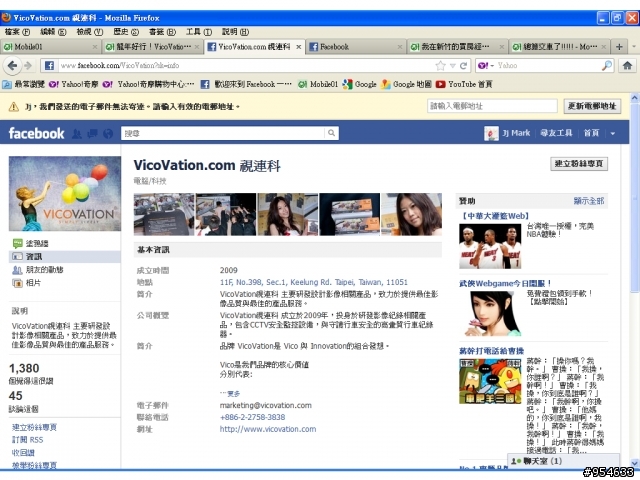The height and width of the screenshot is (480, 640).
Task: Click the Facebook search input field
Action: pyautogui.click(x=223, y=133)
